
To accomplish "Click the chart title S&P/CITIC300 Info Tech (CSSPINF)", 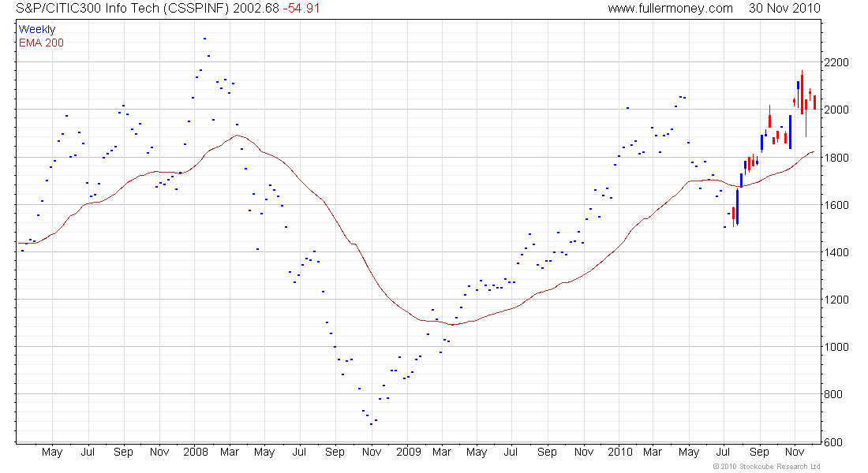I will pyautogui.click(x=122, y=9).
